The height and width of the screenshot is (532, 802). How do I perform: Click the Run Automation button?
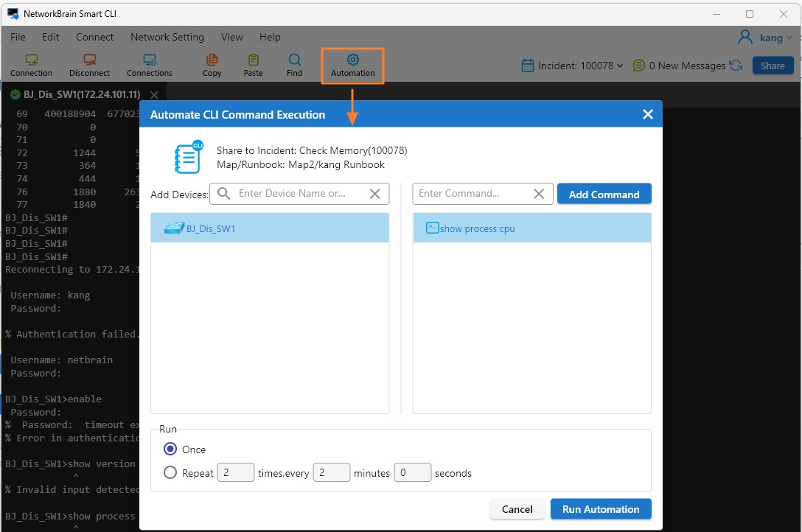coord(601,509)
